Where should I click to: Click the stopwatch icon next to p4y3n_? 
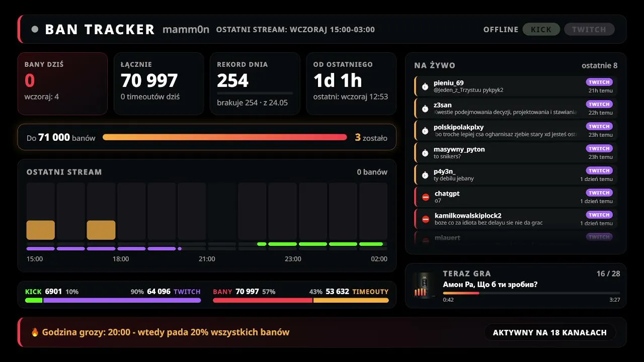click(x=425, y=175)
